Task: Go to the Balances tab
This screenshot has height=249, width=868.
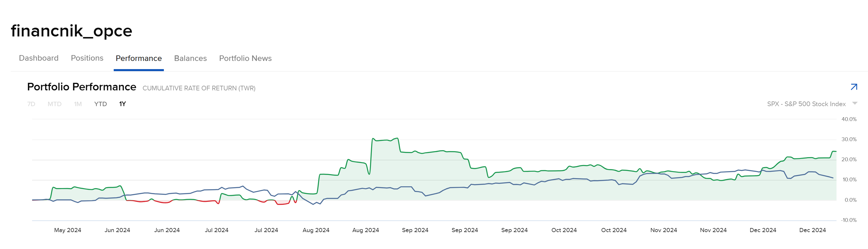Action: click(190, 58)
